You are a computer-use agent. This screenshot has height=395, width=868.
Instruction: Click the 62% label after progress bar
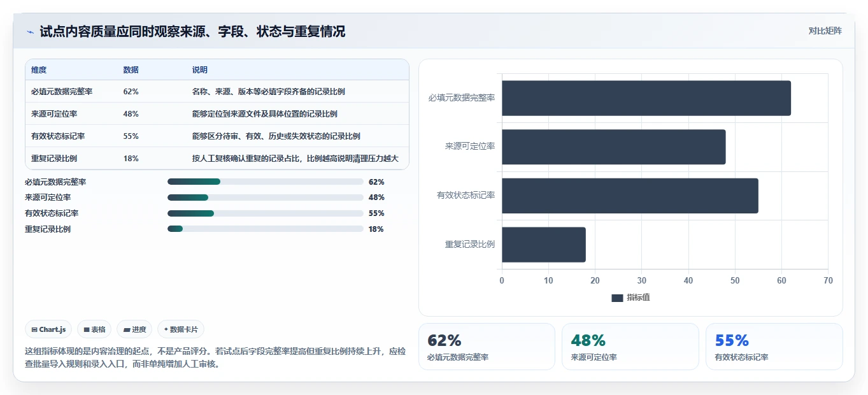pyautogui.click(x=376, y=182)
